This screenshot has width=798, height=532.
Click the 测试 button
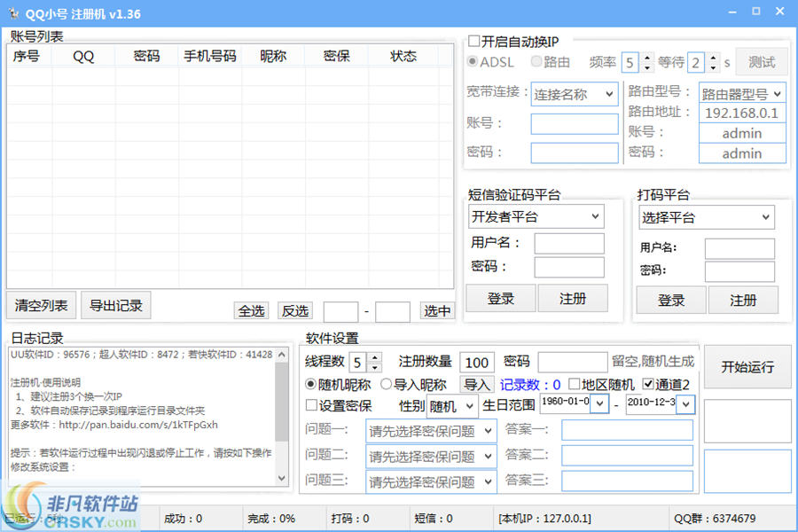pos(762,62)
